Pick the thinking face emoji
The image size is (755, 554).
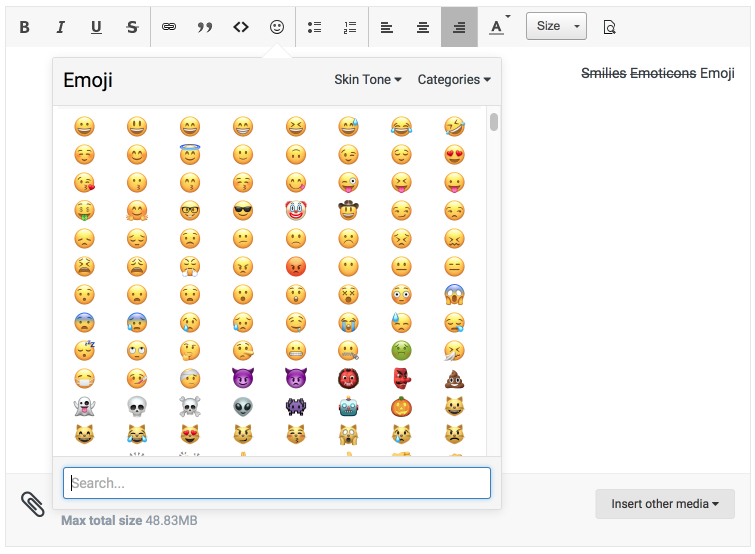(190, 350)
